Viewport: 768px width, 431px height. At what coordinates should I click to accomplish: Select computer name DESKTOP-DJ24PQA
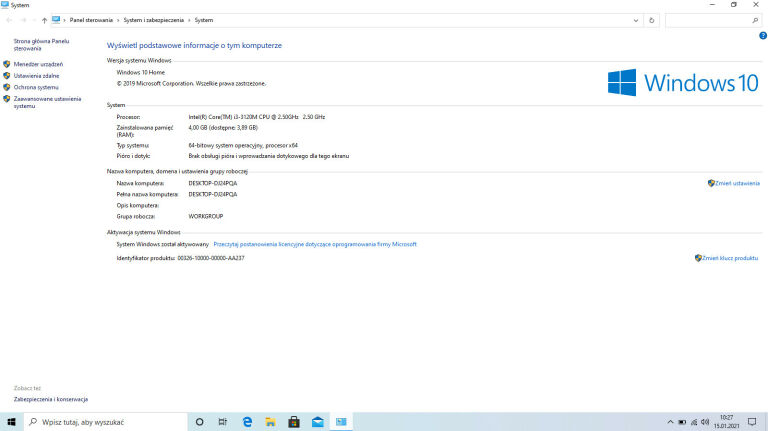click(x=213, y=183)
